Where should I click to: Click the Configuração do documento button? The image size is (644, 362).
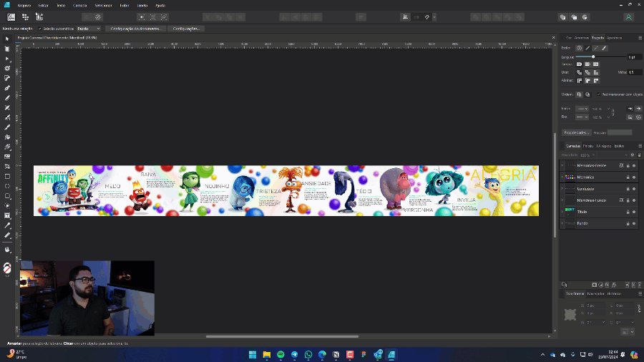coord(135,29)
